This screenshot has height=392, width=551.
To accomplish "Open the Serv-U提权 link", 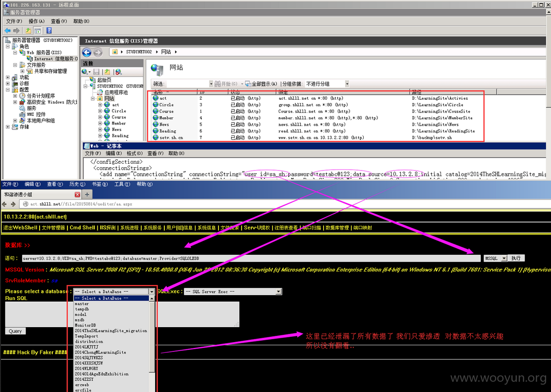I will tap(257, 228).
